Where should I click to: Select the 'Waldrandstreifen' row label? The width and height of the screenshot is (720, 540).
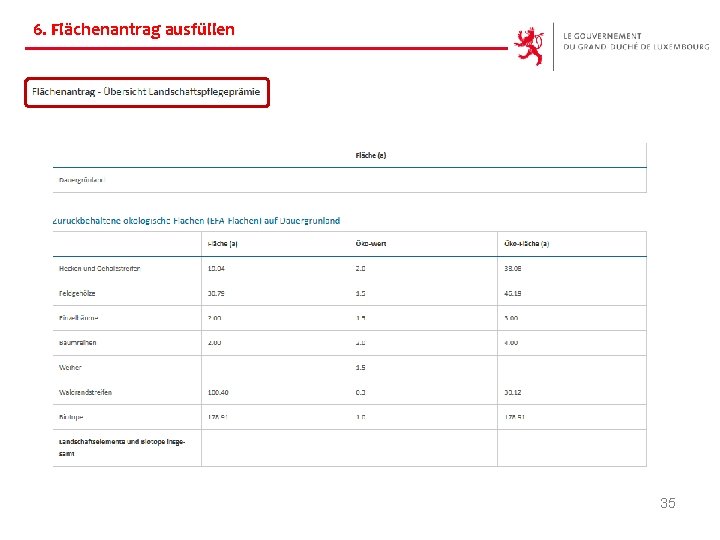click(85, 393)
